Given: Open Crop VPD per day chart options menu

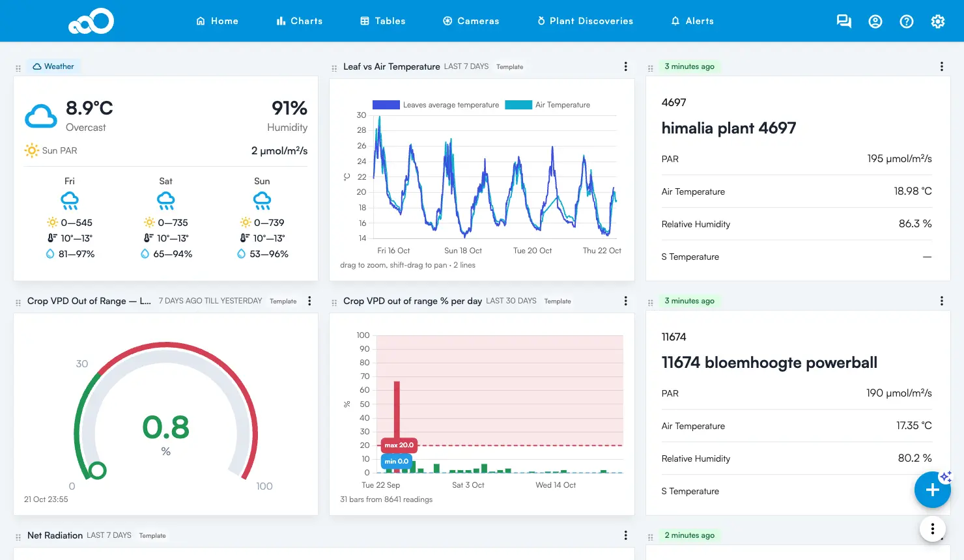Looking at the screenshot, I should [625, 301].
